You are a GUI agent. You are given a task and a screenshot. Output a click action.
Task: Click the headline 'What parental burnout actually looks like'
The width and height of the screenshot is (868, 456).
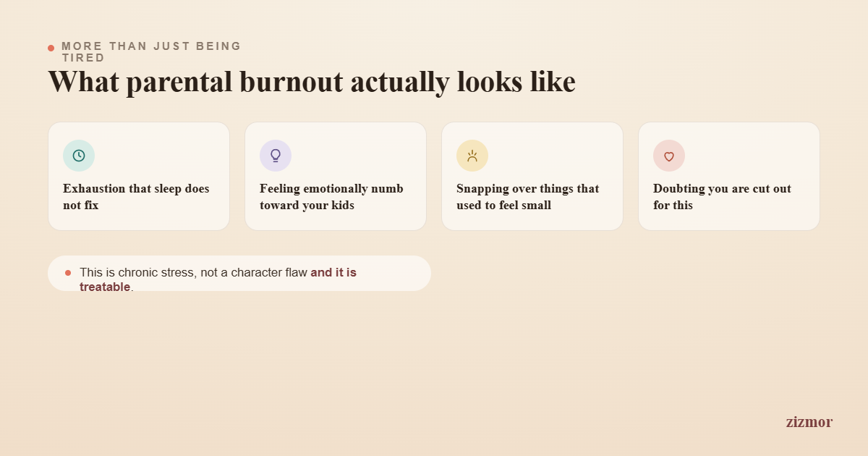(x=312, y=81)
